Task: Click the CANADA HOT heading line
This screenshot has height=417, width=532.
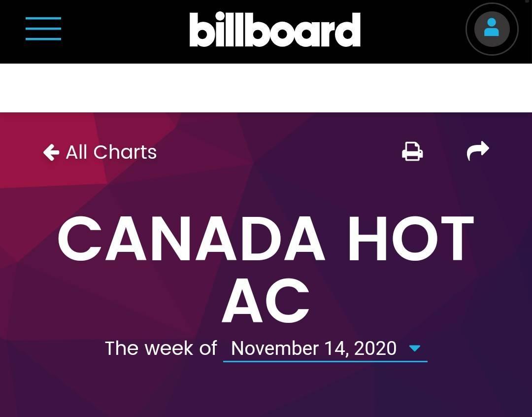Action: point(266,239)
